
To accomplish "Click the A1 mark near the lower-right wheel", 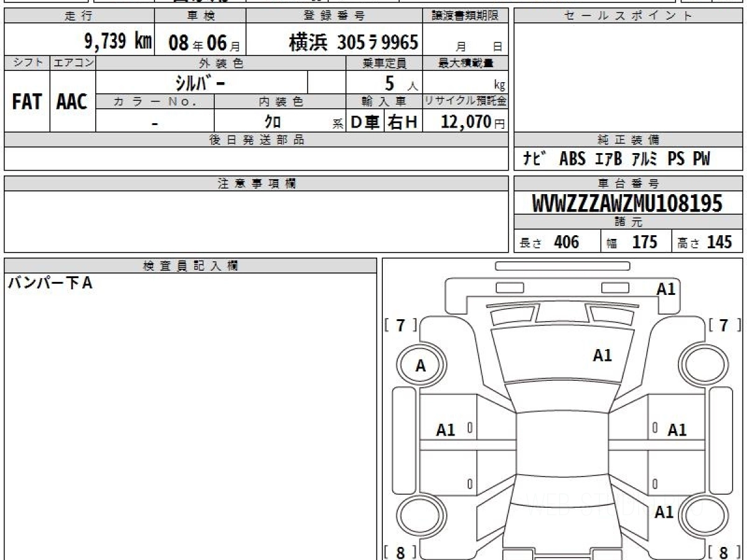I will [664, 512].
